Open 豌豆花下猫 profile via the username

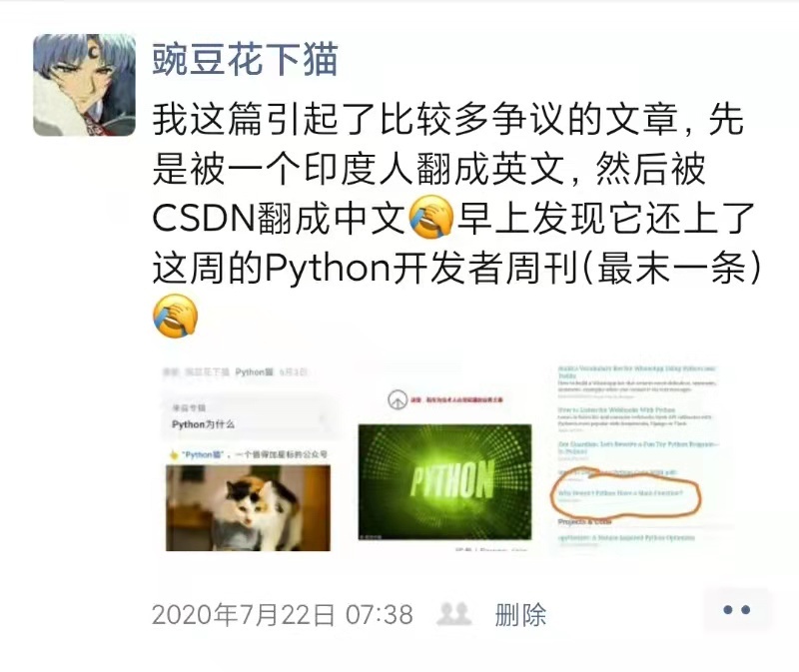[x=245, y=59]
